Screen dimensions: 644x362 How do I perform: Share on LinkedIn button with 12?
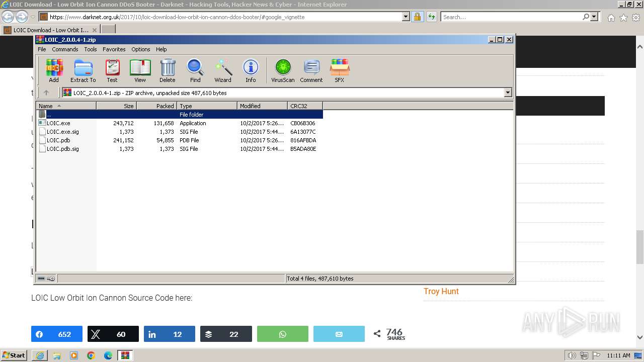[x=170, y=334]
